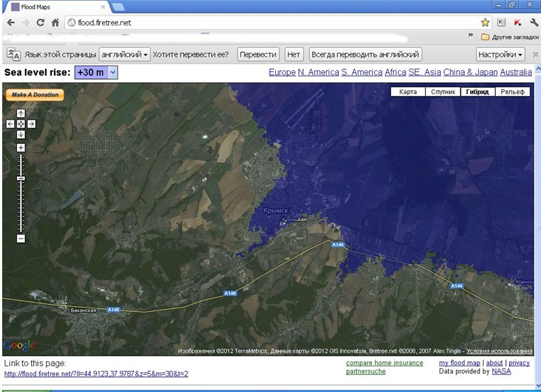Pan the map left with arrow
Image resolution: width=541 pixels, height=392 pixels.
(x=10, y=124)
